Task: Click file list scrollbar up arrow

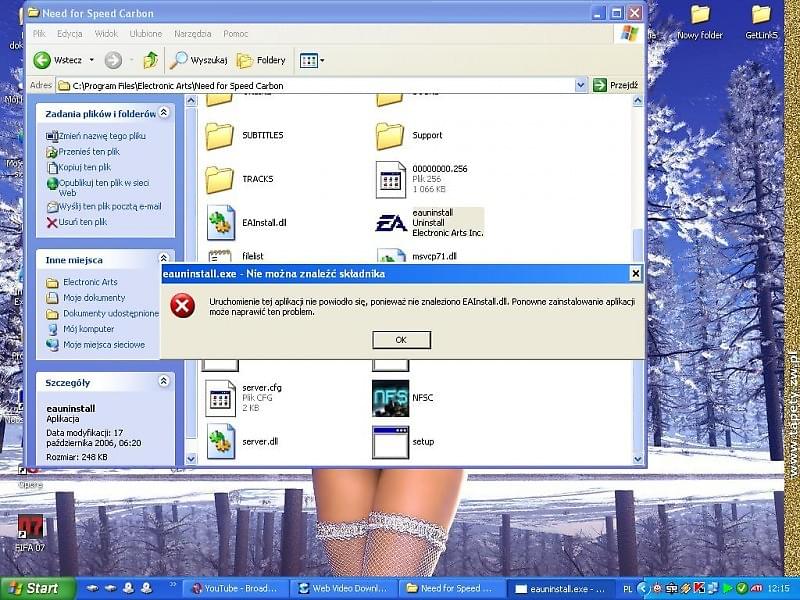Action: 638,101
